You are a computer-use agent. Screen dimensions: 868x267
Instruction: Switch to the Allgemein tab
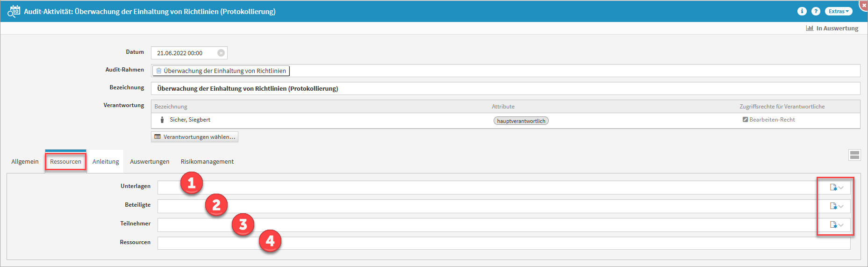pyautogui.click(x=25, y=162)
